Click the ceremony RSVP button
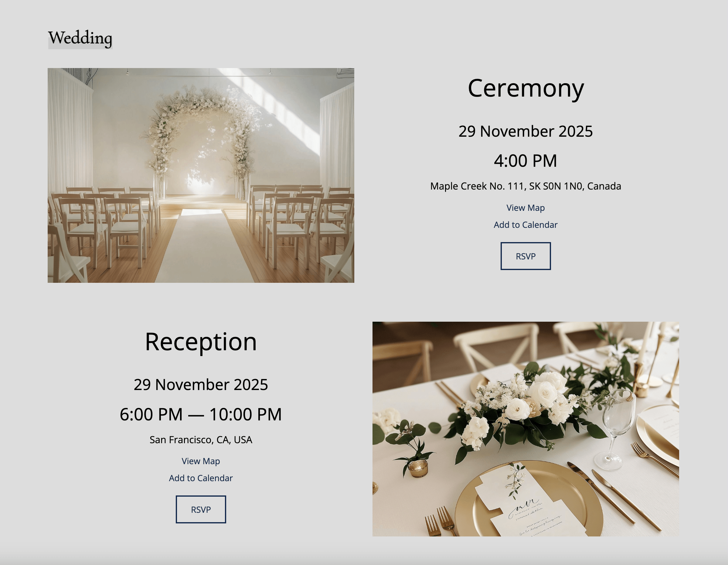 525,255
